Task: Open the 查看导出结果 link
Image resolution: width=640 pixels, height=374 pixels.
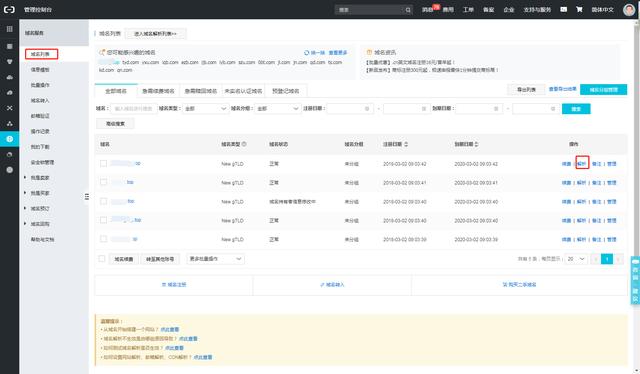Action: [562, 89]
